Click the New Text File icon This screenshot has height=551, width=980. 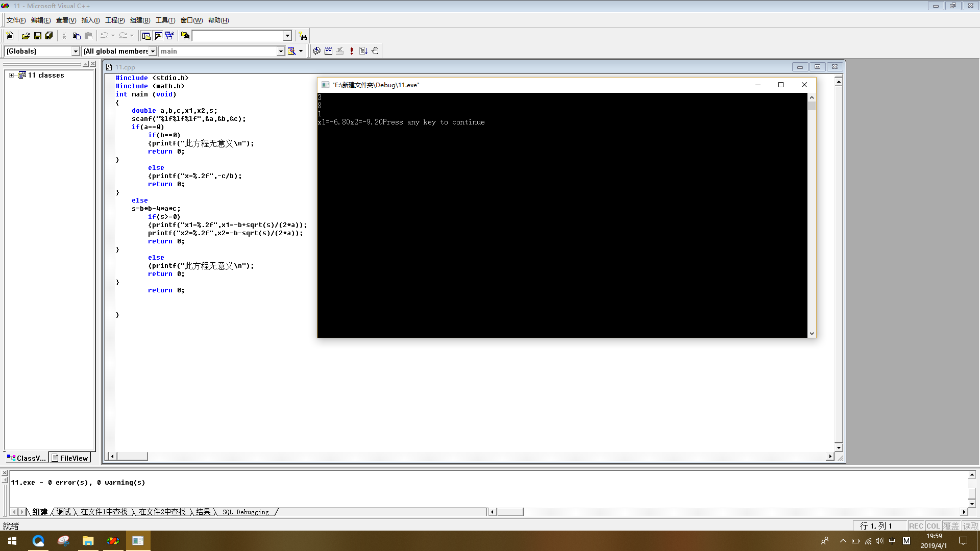[10, 36]
